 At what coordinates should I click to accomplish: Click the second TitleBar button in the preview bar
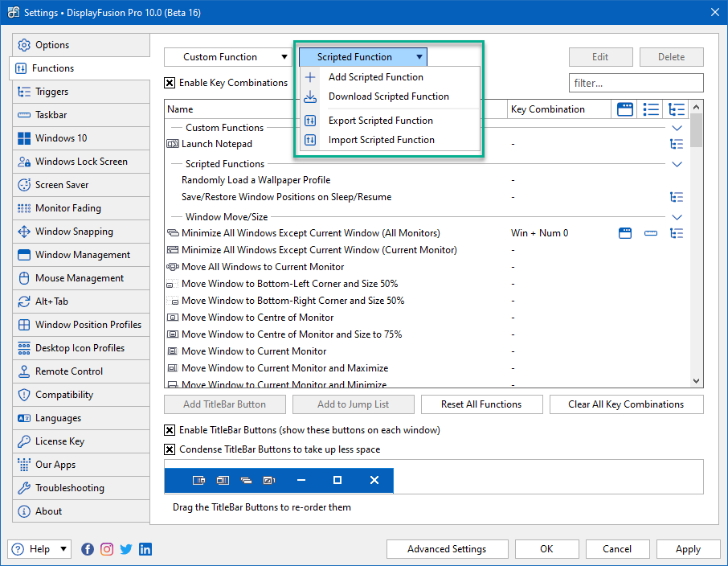tap(223, 480)
